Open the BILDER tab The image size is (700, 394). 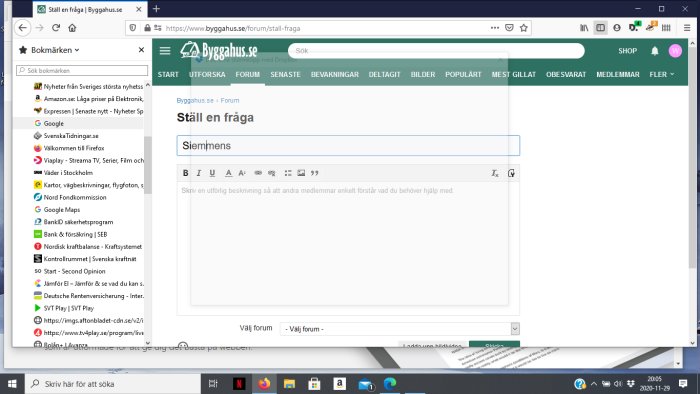(423, 75)
